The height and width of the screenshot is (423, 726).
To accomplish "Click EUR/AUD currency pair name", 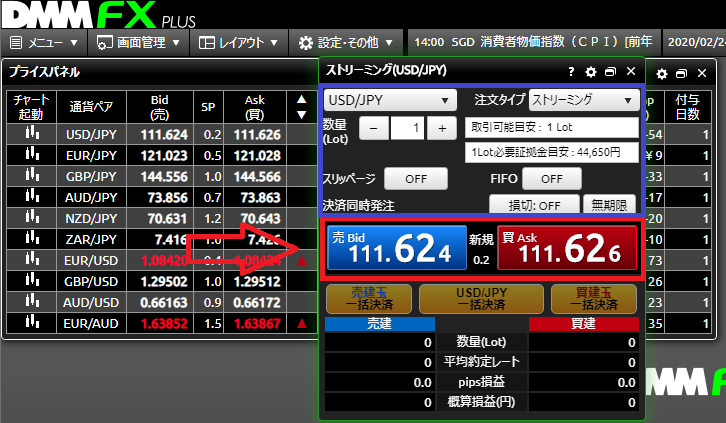I will point(91,323).
